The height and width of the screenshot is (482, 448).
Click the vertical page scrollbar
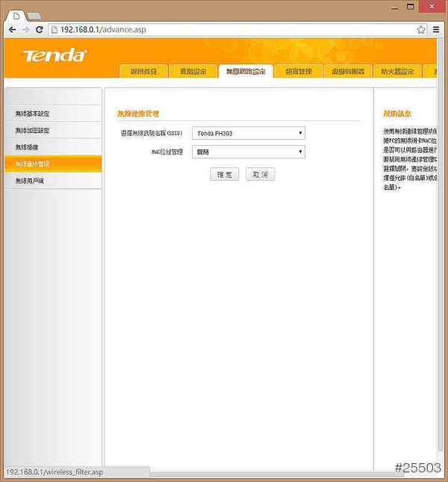tap(440, 243)
